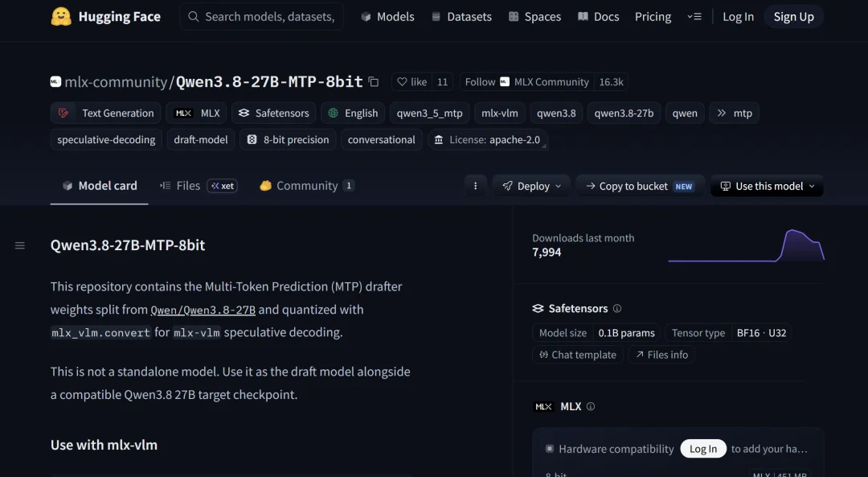Open Files info for safetensors

(x=661, y=355)
